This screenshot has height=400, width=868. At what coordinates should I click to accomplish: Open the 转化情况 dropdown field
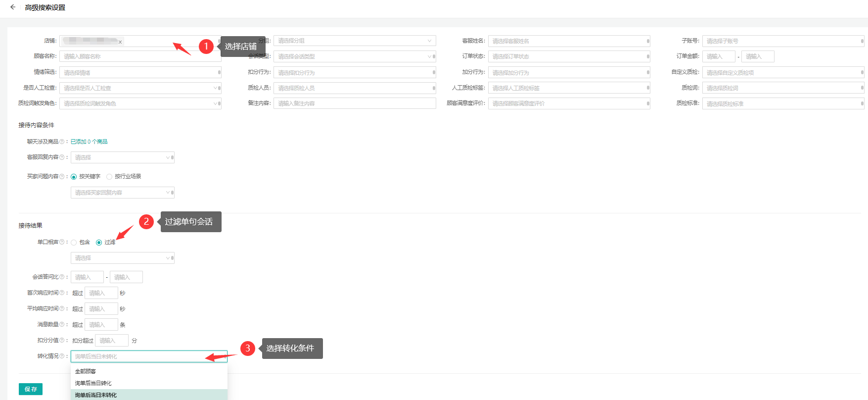click(x=149, y=356)
